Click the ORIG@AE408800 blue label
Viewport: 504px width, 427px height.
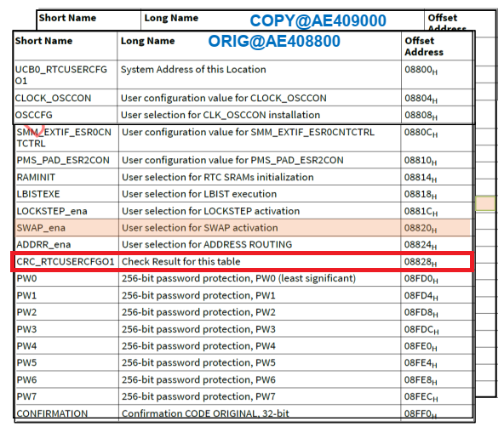tap(274, 41)
